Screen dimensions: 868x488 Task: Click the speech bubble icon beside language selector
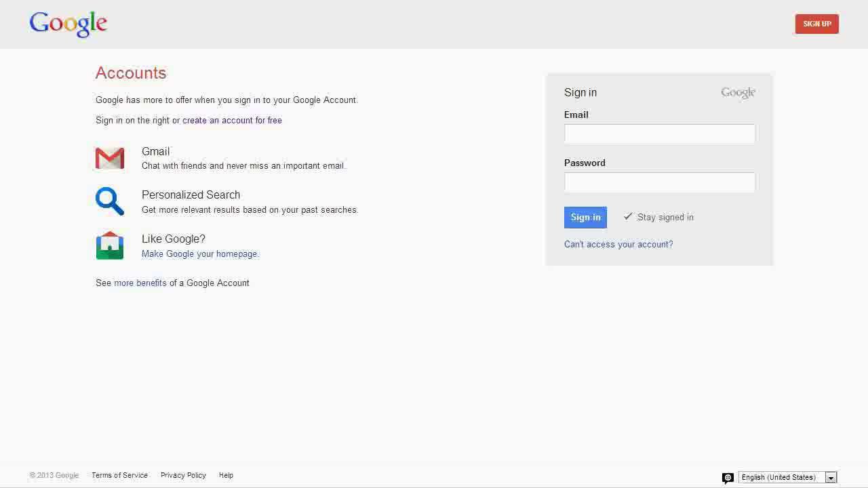click(728, 478)
